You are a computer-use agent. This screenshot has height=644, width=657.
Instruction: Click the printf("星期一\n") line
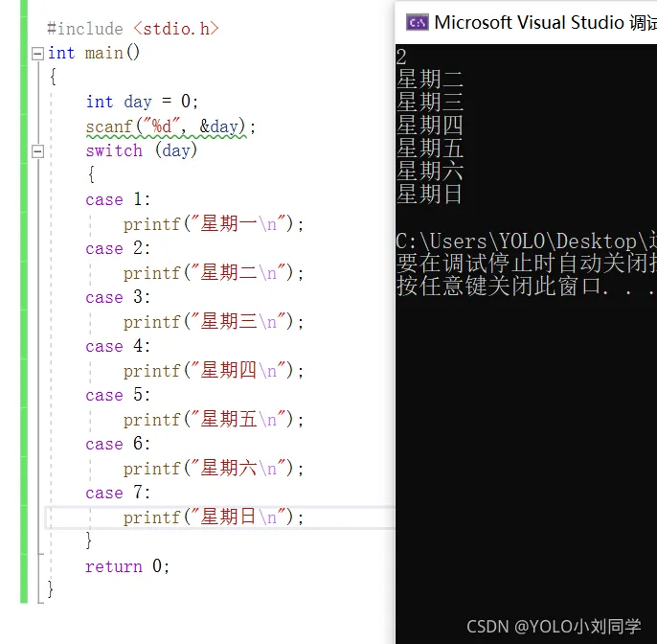click(214, 224)
